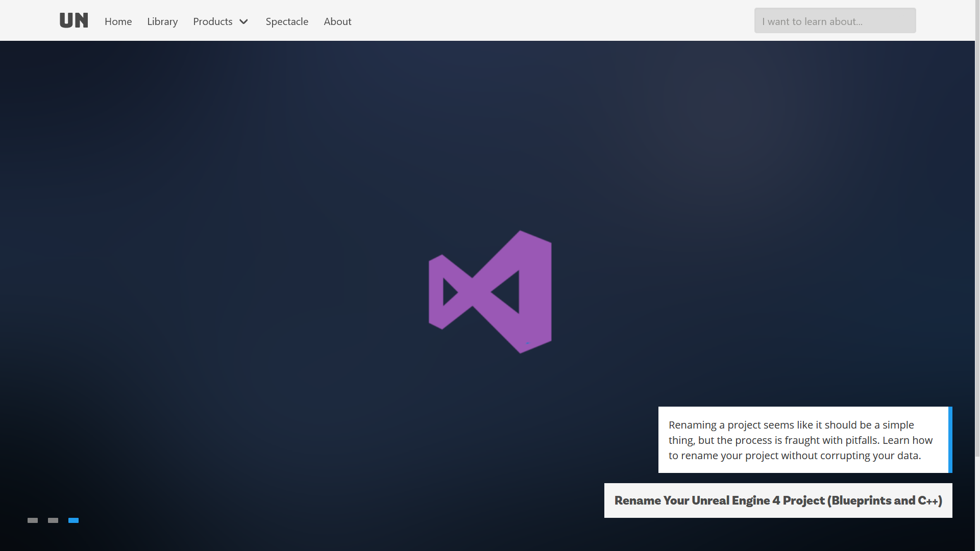
Task: Focus the 'I want to learn about...' search box
Action: pyautogui.click(x=835, y=21)
